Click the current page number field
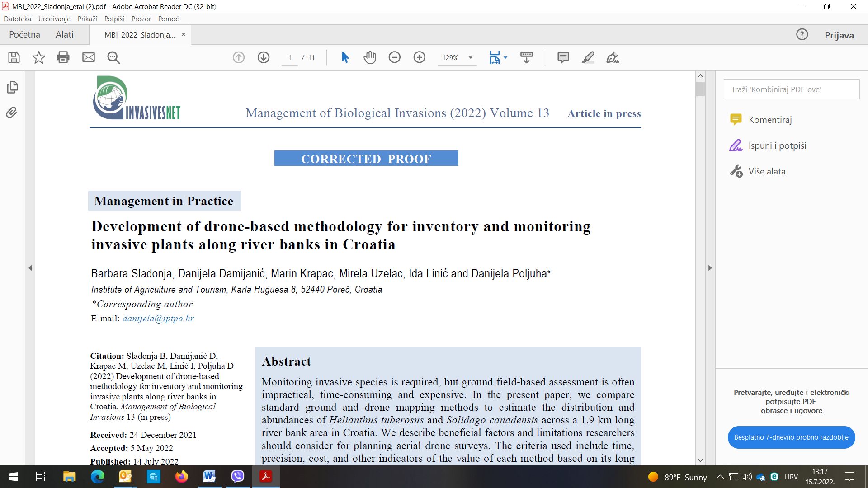Screen dimensions: 868x488 pos(289,58)
